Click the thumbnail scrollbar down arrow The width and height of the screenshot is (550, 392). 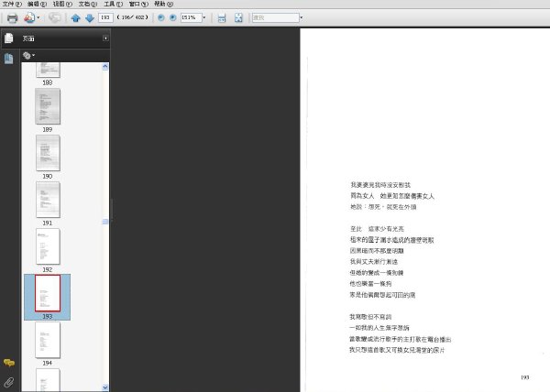(x=105, y=387)
